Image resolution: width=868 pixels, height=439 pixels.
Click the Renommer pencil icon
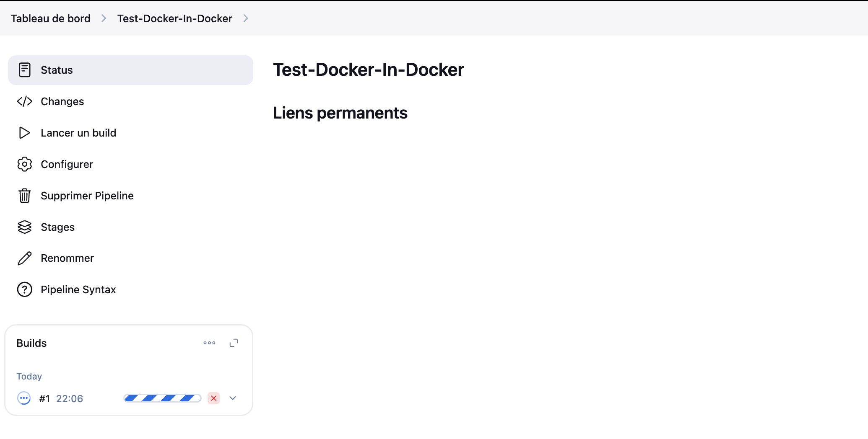click(x=25, y=258)
